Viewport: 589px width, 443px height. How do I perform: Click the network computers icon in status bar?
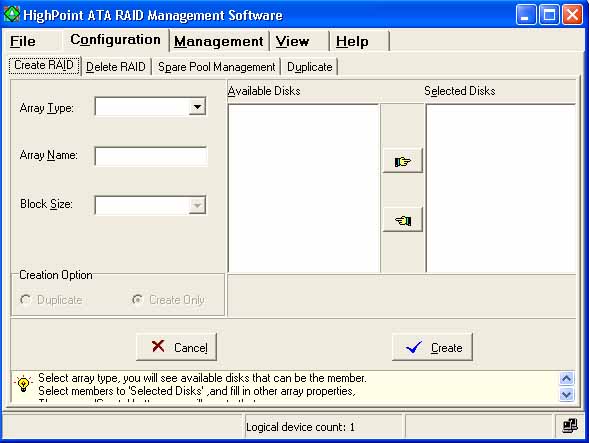coord(569,426)
